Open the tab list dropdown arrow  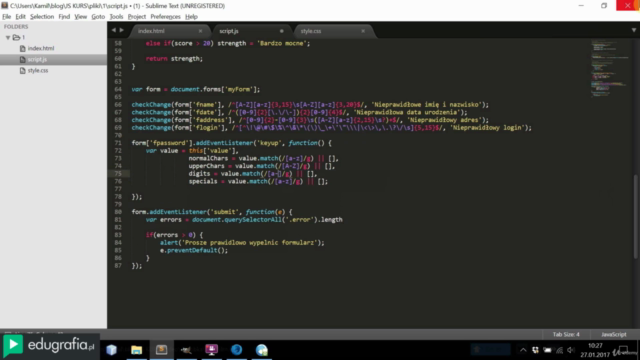(x=633, y=30)
